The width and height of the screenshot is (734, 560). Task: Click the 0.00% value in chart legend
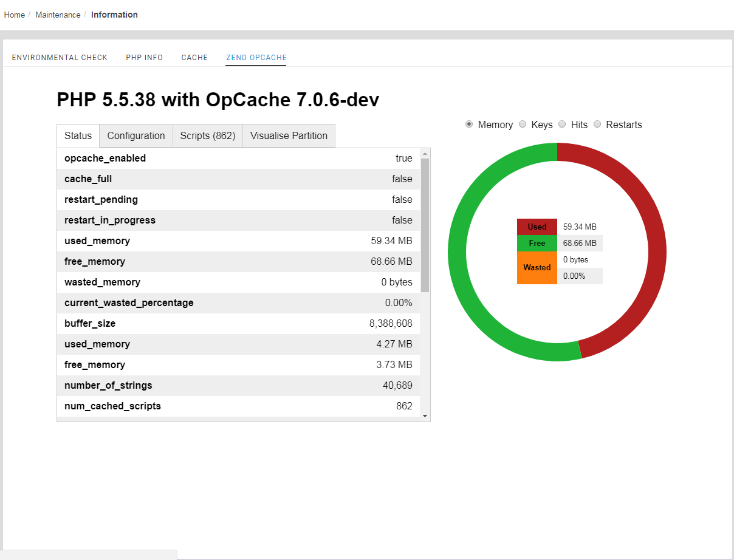[574, 276]
